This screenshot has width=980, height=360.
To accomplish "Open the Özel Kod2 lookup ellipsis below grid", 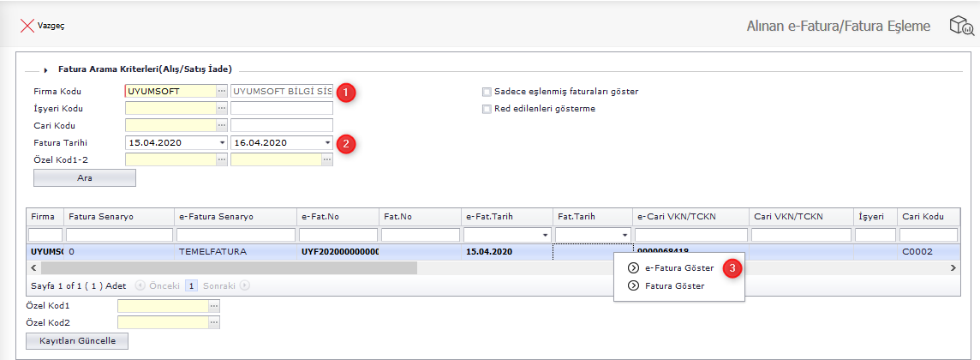I will [x=214, y=322].
